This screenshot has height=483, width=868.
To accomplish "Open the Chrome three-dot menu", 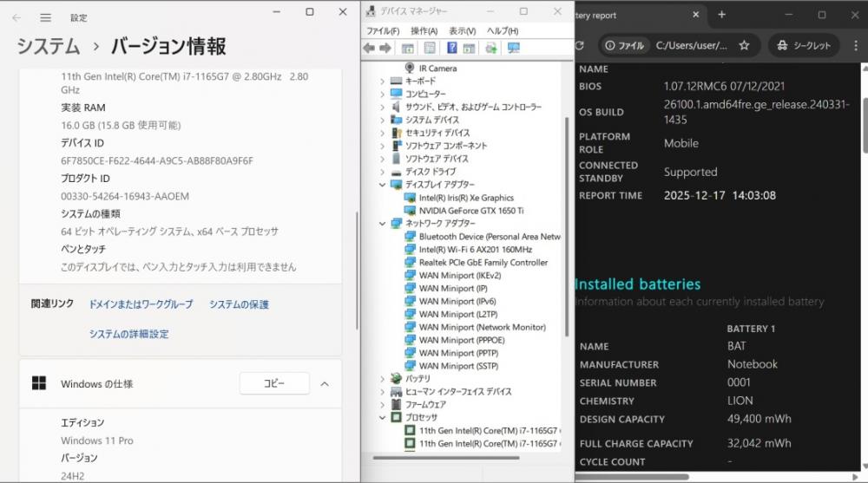I will tap(856, 45).
